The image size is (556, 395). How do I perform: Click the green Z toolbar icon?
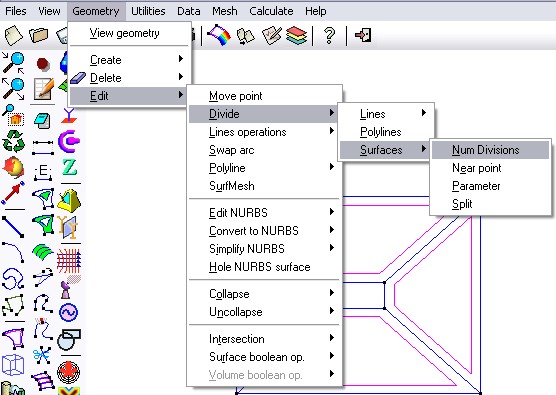[x=70, y=167]
